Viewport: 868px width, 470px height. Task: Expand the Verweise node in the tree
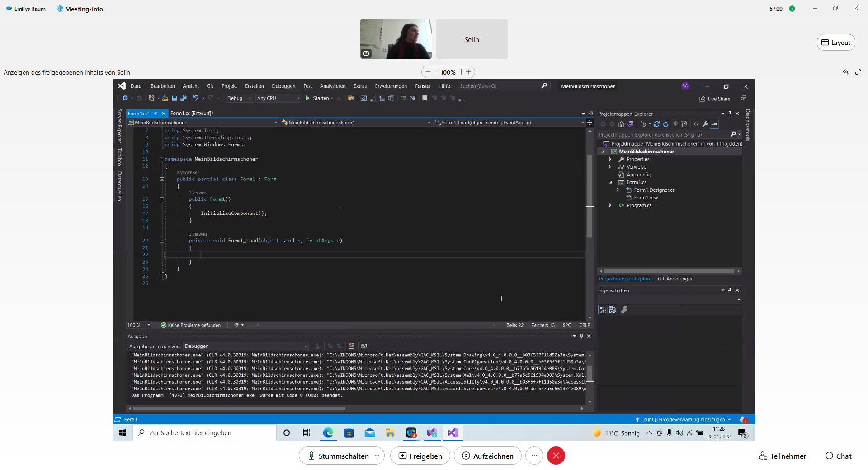click(610, 167)
